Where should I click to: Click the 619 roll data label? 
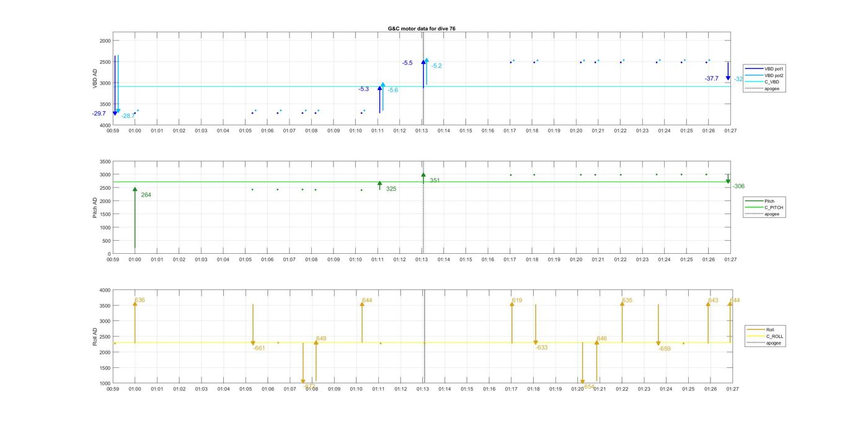pos(517,300)
